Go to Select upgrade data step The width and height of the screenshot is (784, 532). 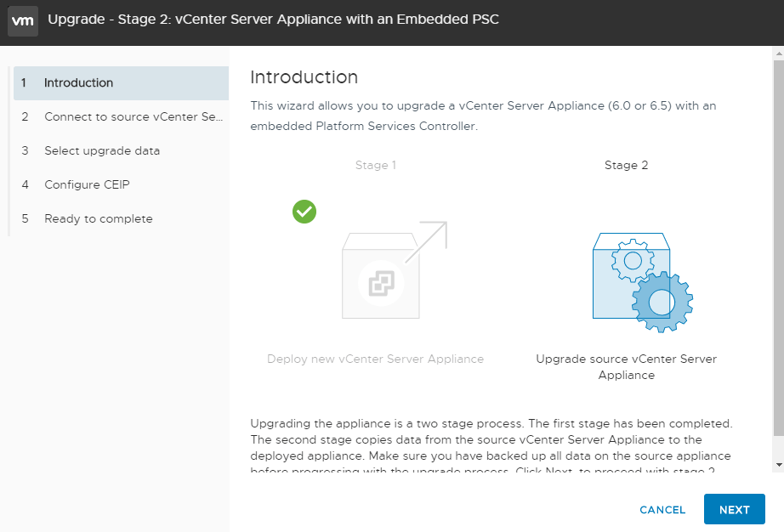(x=121, y=151)
